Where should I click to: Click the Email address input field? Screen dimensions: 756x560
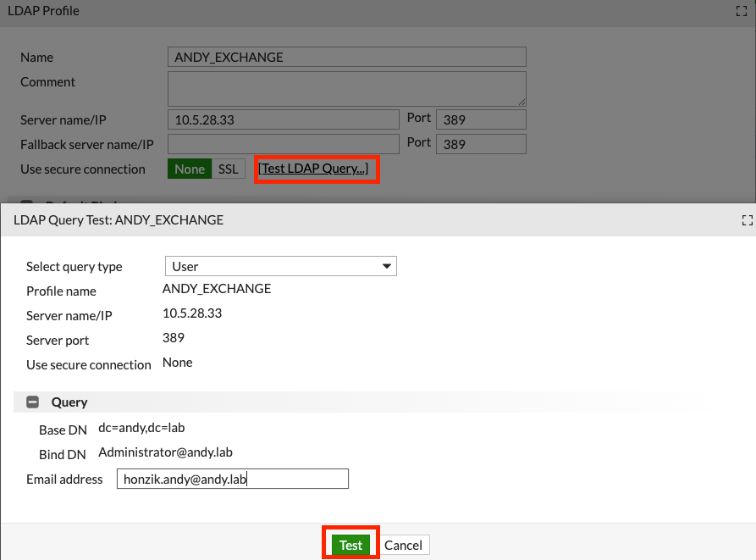(x=233, y=479)
